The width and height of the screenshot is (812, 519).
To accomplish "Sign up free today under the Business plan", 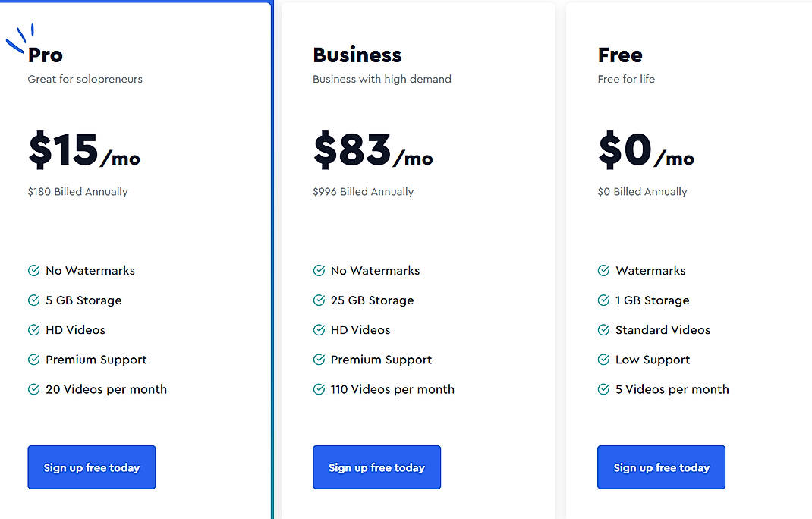I will (x=376, y=467).
